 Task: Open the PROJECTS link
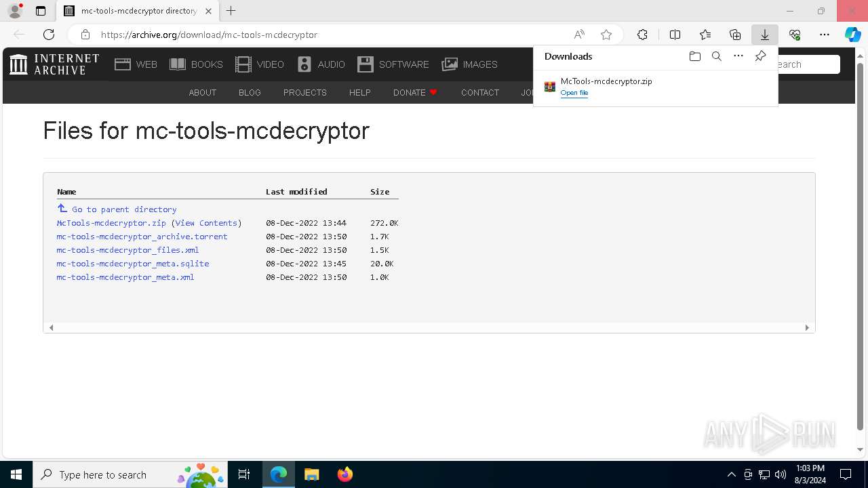point(304,93)
